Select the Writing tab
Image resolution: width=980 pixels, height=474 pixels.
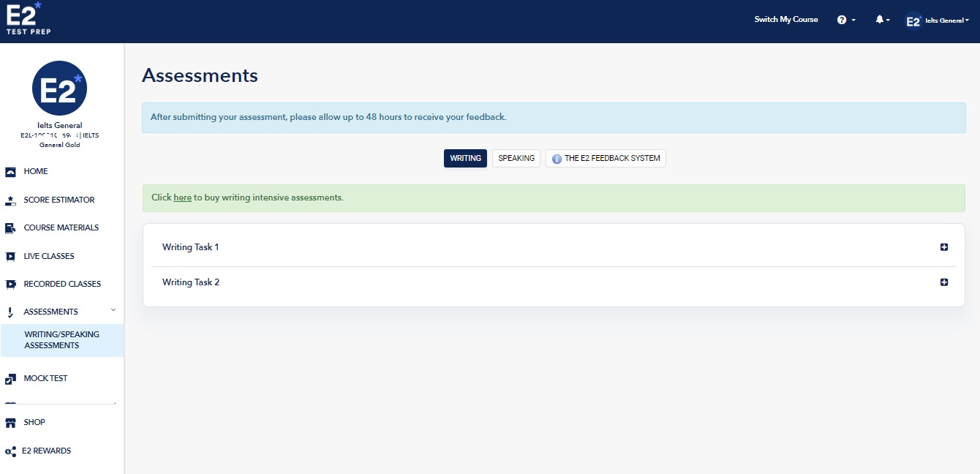coord(465,159)
